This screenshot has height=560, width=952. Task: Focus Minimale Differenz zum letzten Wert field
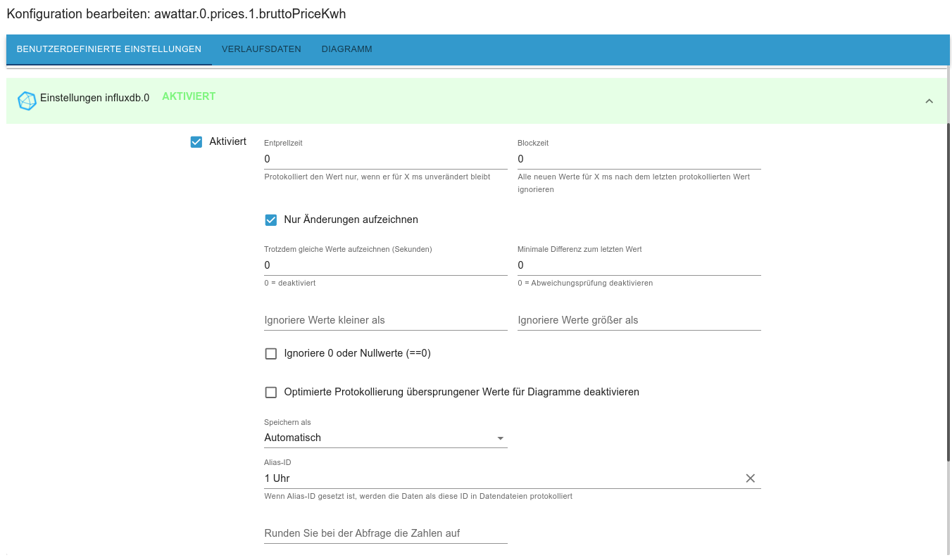[639, 265]
